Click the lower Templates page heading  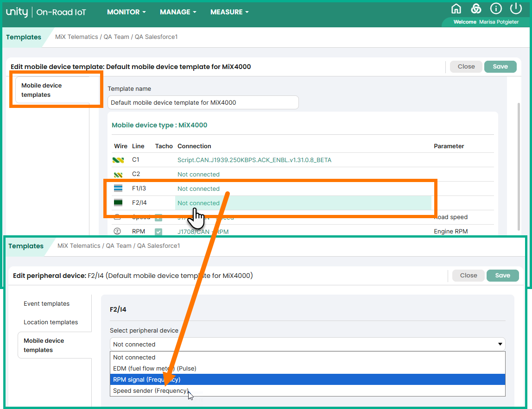click(26, 246)
